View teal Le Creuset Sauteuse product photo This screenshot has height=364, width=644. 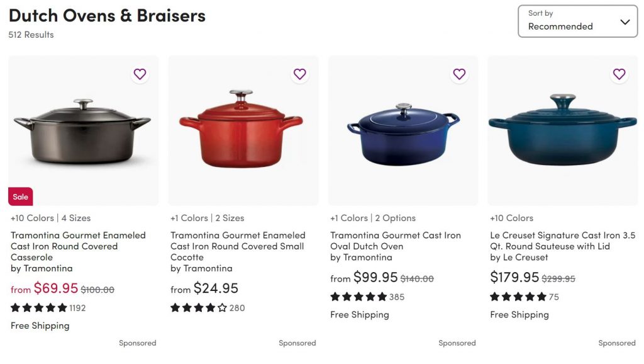pos(563,130)
